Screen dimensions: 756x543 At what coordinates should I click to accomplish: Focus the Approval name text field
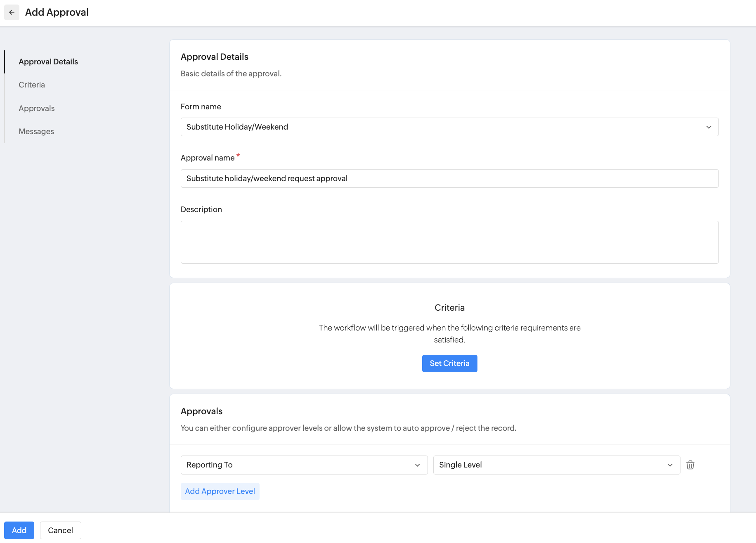(x=449, y=179)
